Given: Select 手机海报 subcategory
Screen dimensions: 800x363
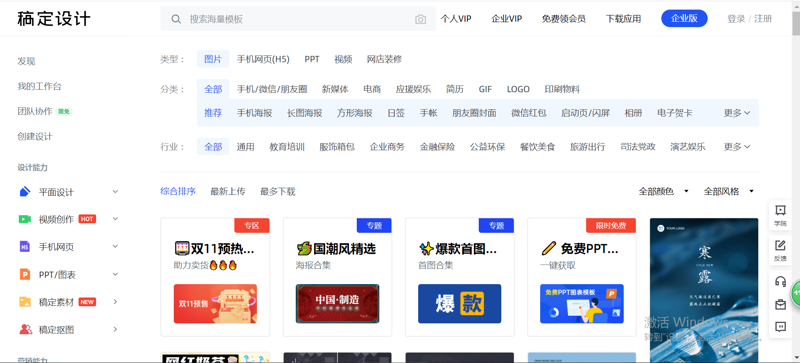Looking at the screenshot, I should click(254, 113).
